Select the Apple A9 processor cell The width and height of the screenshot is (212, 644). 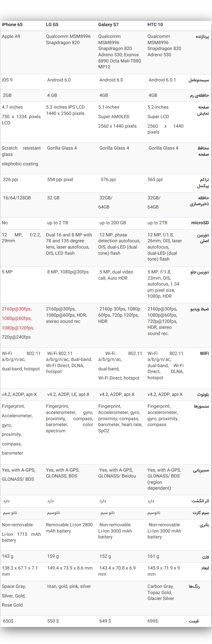11,36
